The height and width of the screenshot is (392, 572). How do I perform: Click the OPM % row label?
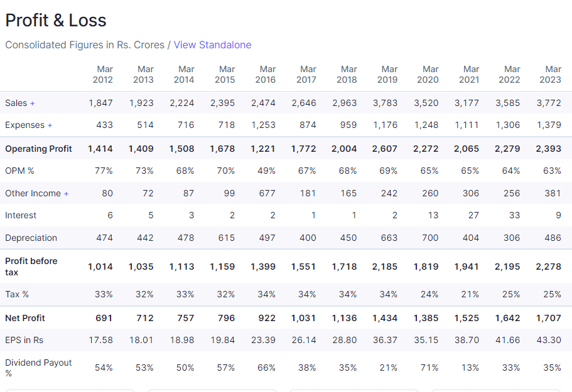pyautogui.click(x=19, y=171)
